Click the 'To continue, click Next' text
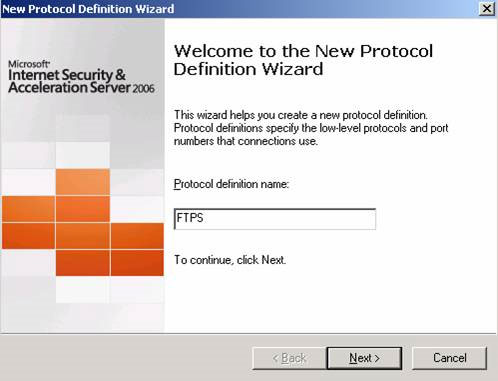 click(x=230, y=260)
